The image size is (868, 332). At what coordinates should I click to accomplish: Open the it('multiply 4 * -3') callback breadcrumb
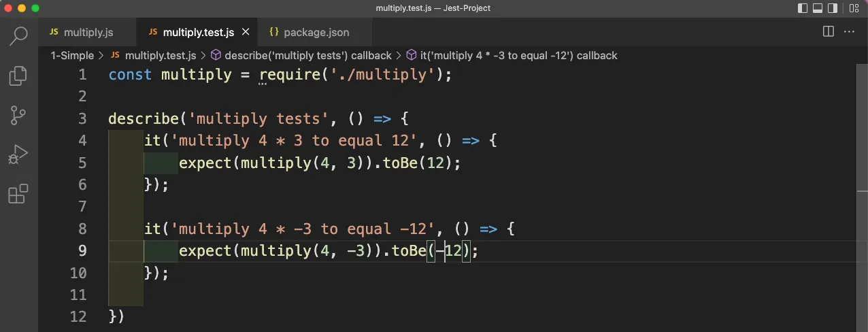(x=519, y=55)
